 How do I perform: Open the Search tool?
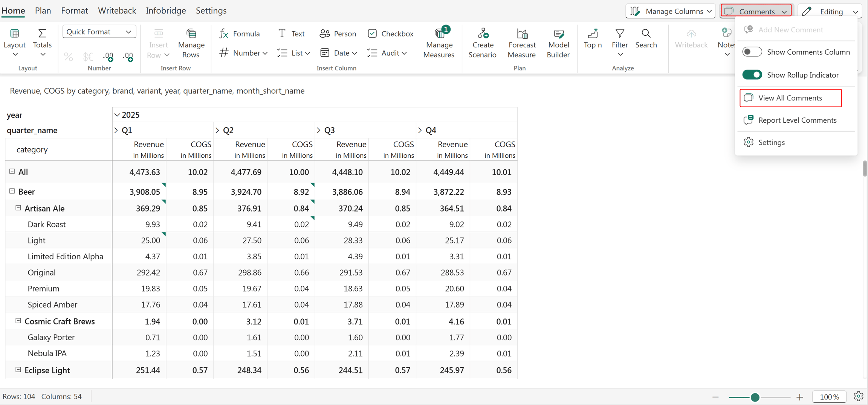(646, 38)
